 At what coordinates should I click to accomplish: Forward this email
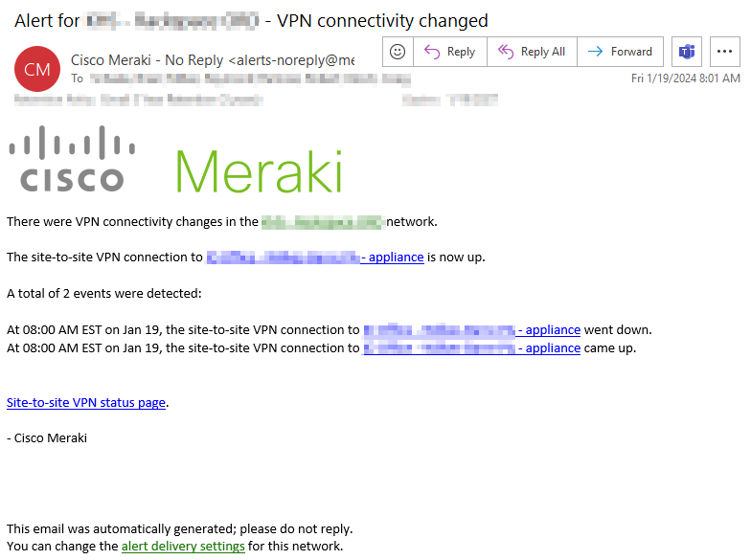pyautogui.click(x=620, y=52)
